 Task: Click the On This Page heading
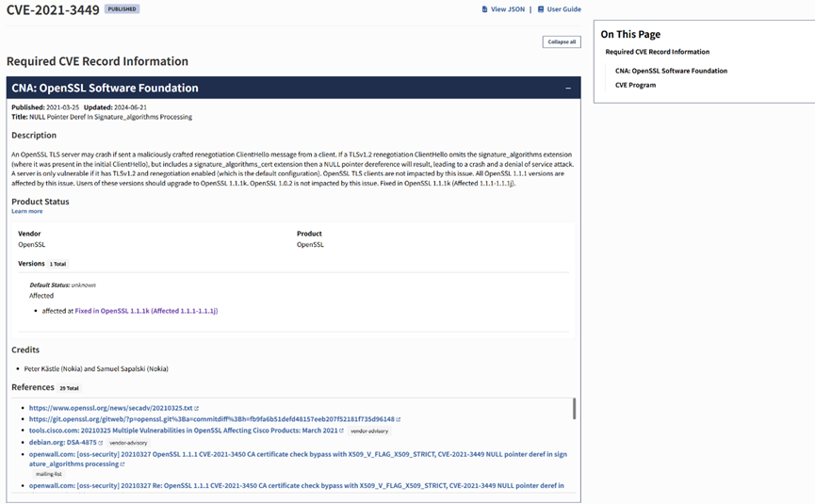630,34
